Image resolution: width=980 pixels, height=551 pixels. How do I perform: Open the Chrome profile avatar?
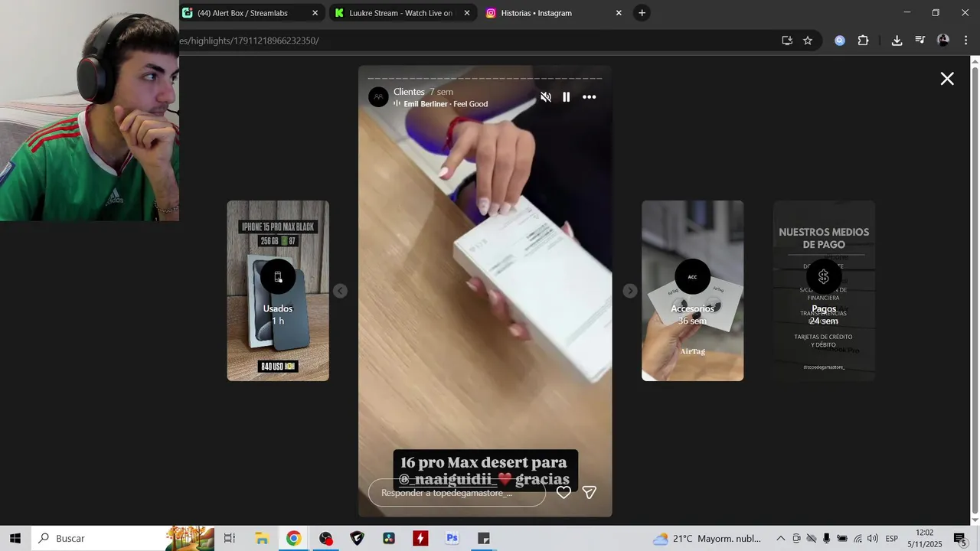(943, 41)
